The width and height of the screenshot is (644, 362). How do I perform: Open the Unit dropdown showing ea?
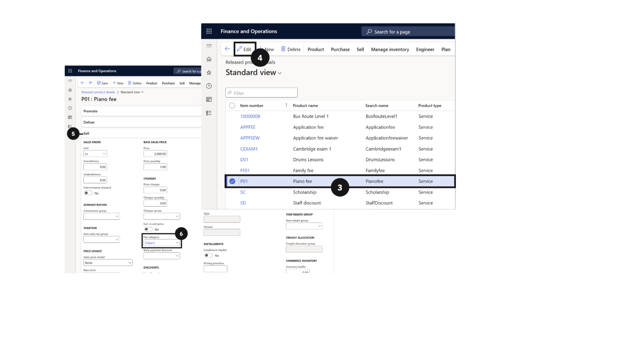(95, 154)
